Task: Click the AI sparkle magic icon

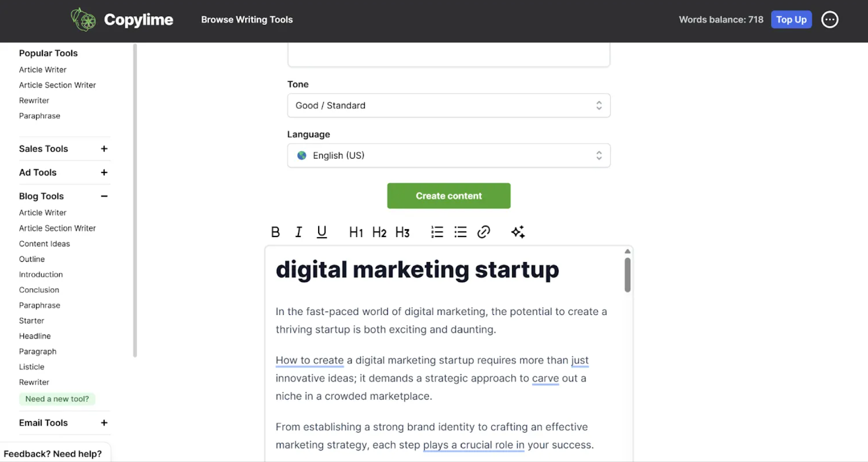Action: [x=517, y=232]
